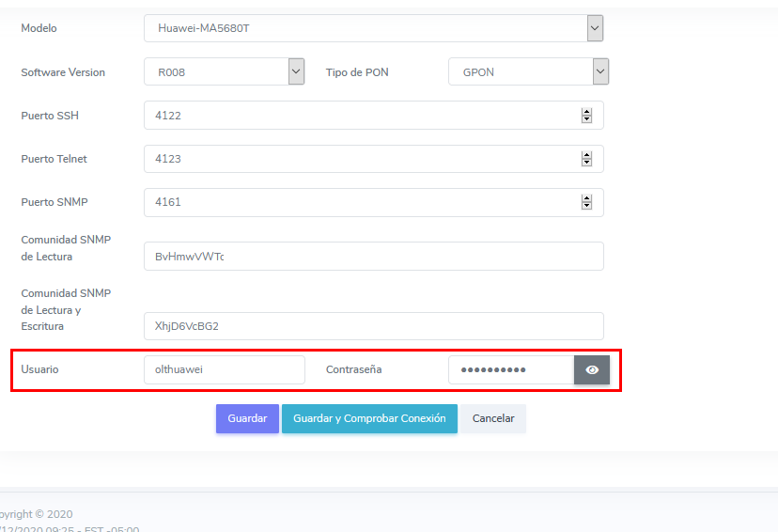Decrease Puerto Telnet with down arrow
The image size is (778, 532).
point(586,163)
